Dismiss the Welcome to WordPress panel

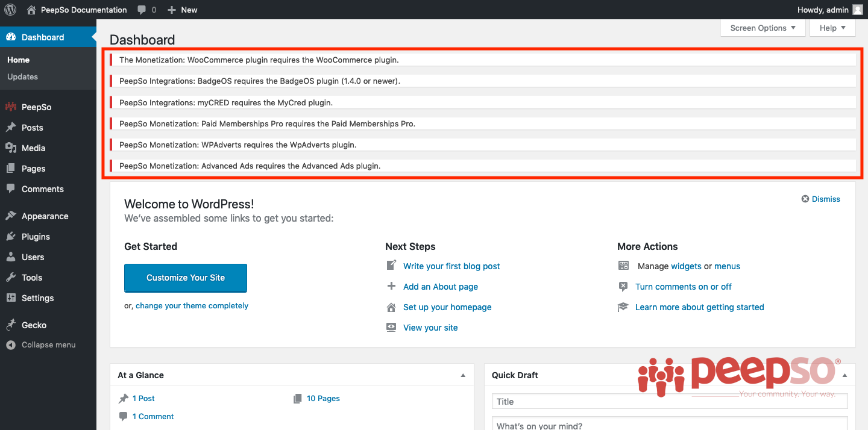point(821,199)
